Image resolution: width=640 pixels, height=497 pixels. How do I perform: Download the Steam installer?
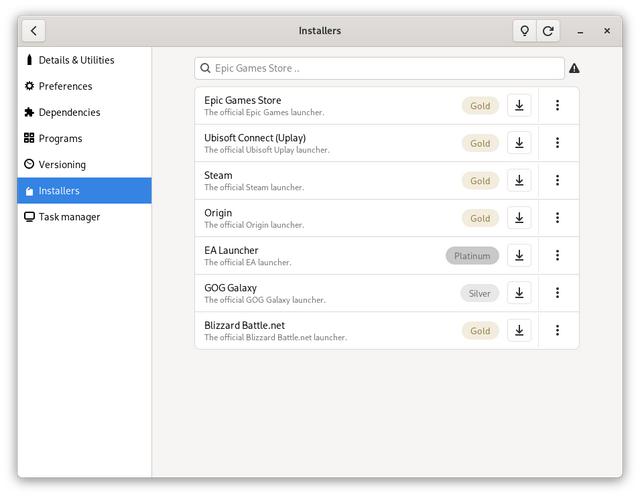[519, 180]
